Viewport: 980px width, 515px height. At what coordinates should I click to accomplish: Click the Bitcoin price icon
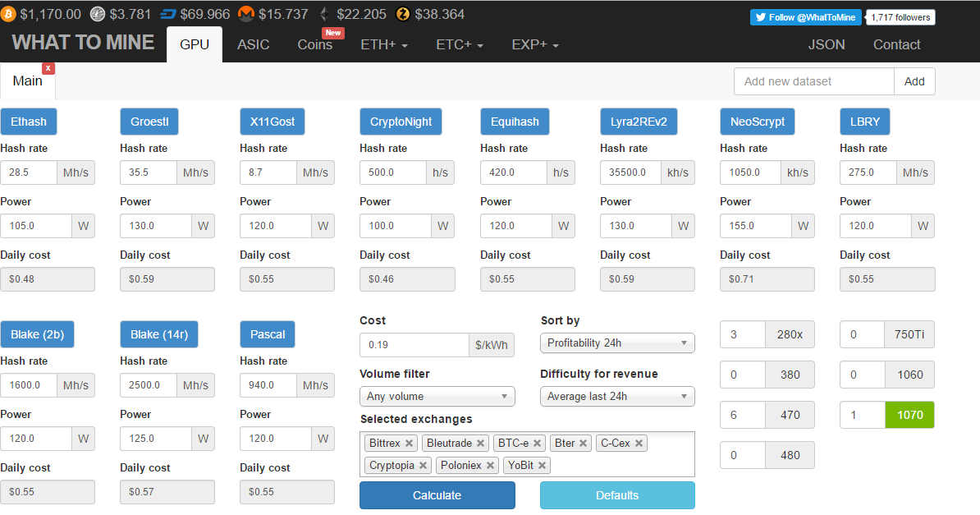point(10,13)
